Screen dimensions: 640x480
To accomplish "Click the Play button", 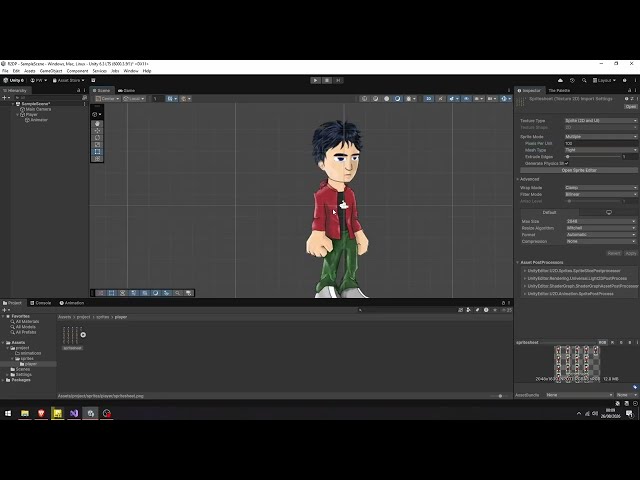I will (315, 80).
